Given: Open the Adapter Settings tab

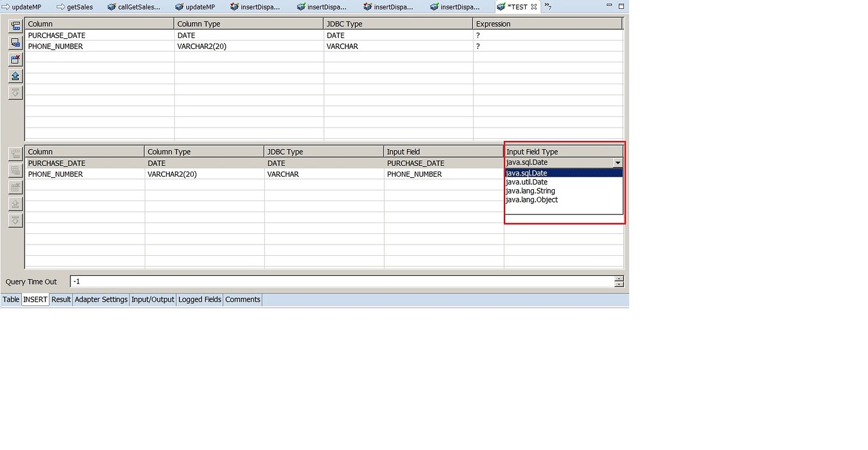Looking at the screenshot, I should (101, 300).
